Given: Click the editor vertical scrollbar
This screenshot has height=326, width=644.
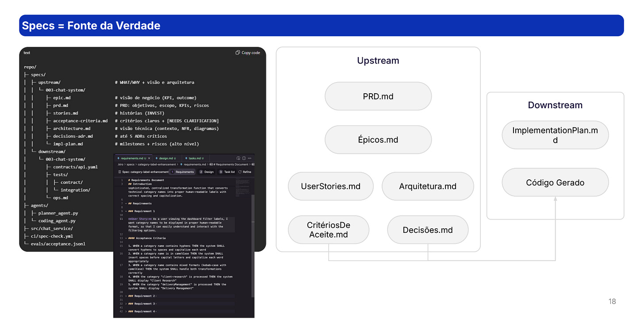Looking at the screenshot, I should click(x=253, y=245).
